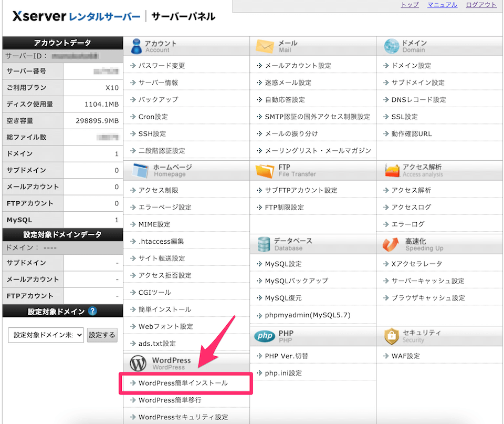The width and height of the screenshot is (504, 424).
Task: Click the FTP folder icon
Action: point(265,170)
